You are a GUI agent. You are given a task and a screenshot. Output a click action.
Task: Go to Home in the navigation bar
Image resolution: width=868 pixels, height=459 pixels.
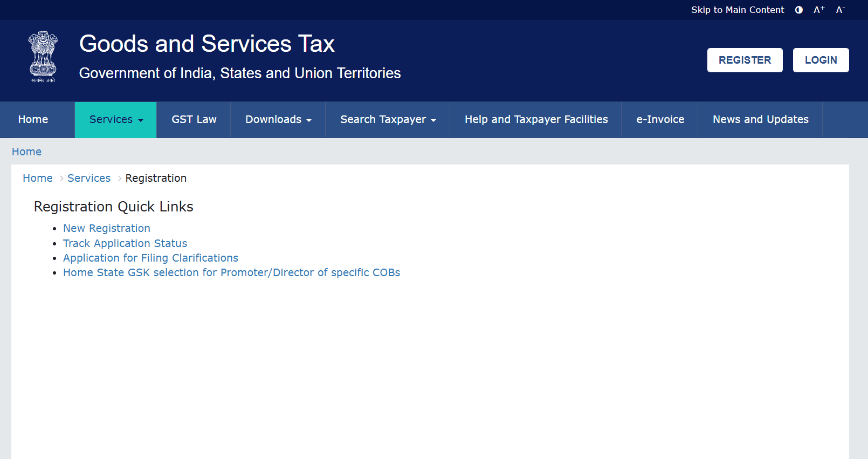[33, 119]
